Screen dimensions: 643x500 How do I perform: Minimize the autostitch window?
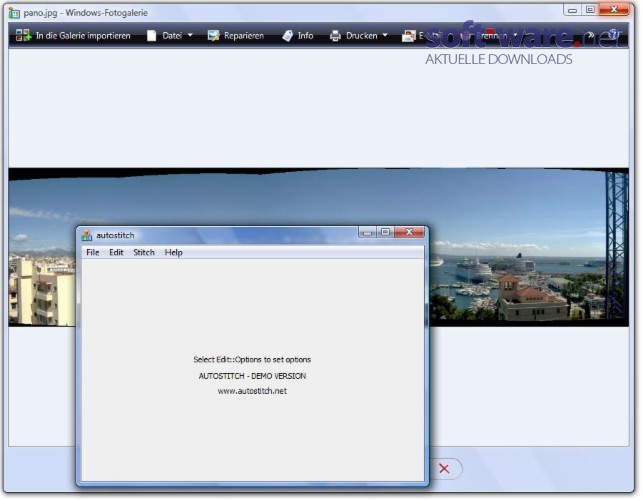[x=367, y=232]
